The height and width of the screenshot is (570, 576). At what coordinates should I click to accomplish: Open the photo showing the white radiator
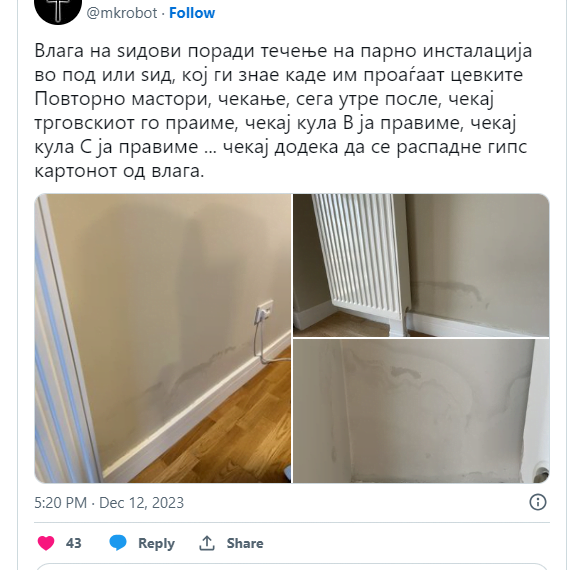(421, 265)
